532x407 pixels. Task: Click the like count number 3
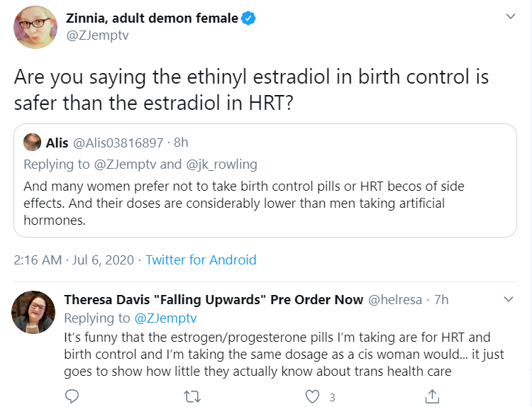(x=333, y=398)
